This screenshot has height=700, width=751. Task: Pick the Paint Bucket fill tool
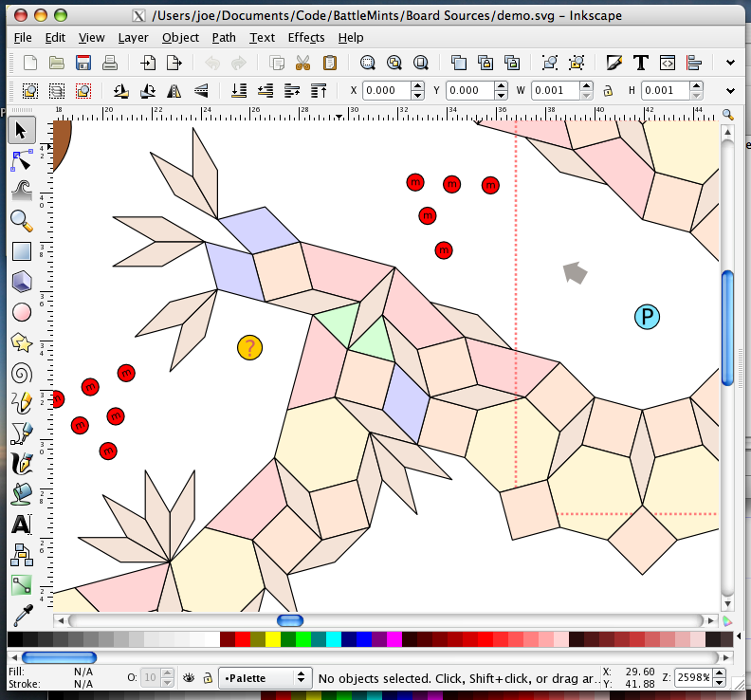click(22, 494)
